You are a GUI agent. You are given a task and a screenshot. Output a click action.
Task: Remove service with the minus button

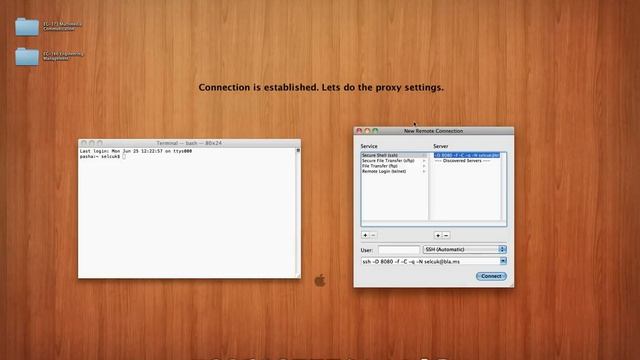pos(373,236)
